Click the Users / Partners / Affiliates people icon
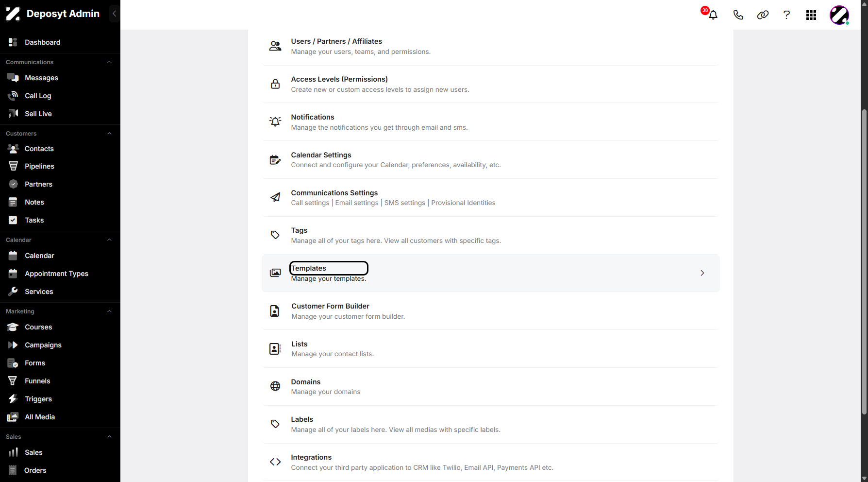 point(275,46)
